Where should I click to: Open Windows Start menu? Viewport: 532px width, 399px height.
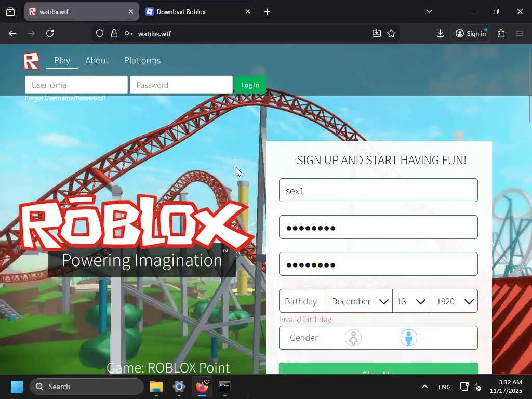(17, 387)
